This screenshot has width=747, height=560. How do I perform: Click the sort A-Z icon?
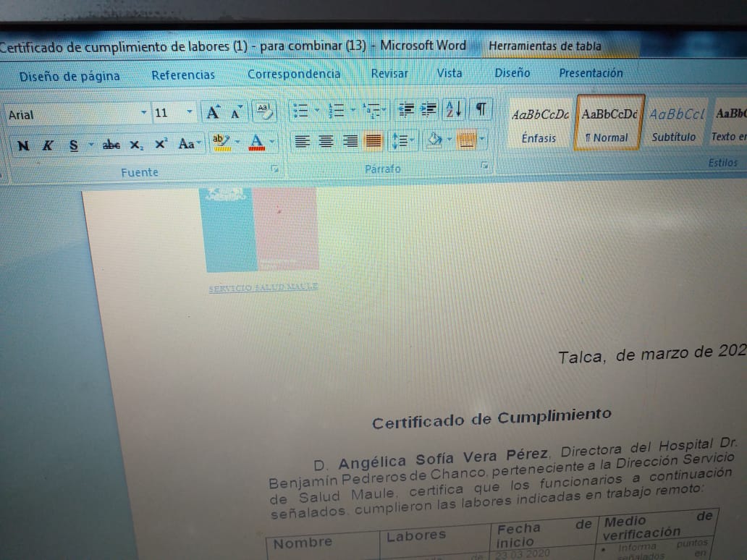(453, 109)
